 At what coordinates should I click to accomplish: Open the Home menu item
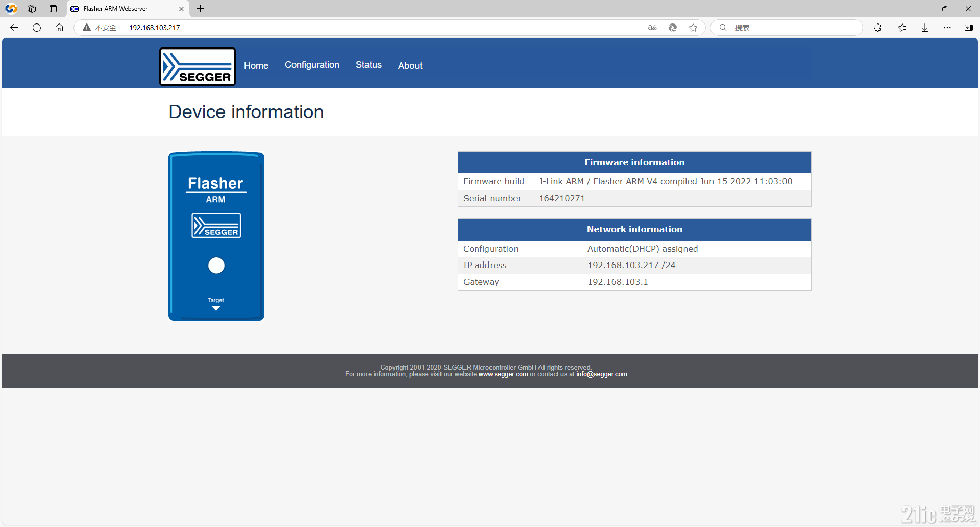(256, 65)
